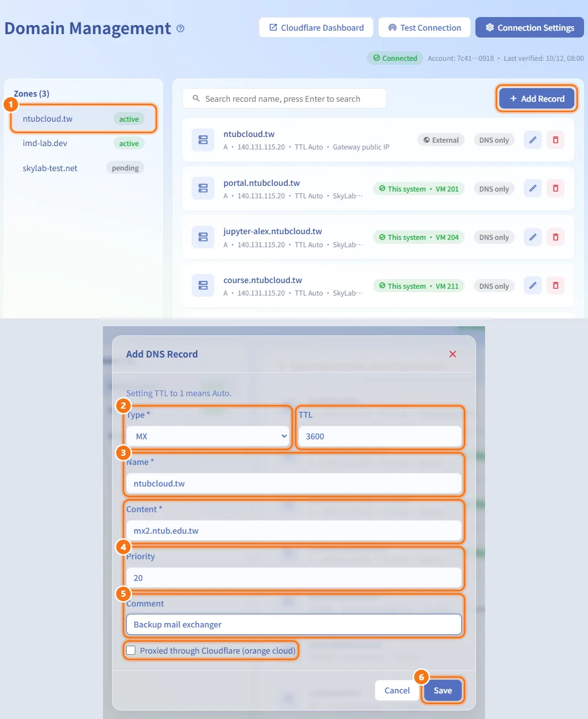This screenshot has width=588, height=719.
Task: Click DNS only badge for course.ntubcloud.tw
Action: [494, 286]
